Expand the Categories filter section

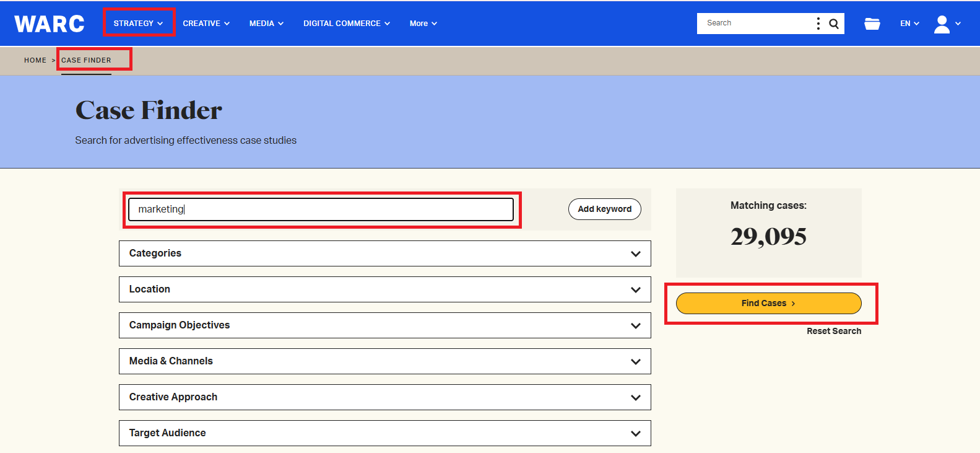(384, 253)
